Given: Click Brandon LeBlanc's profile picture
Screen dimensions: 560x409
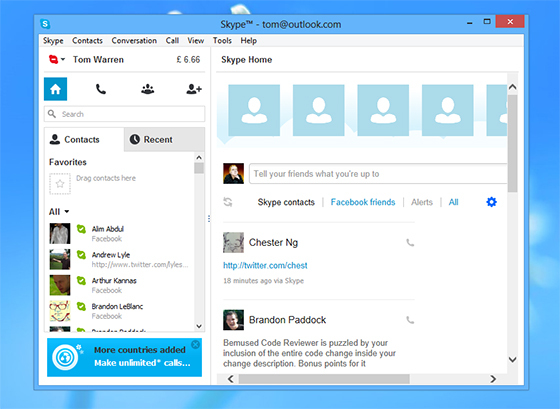Looking at the screenshot, I should coord(60,311).
